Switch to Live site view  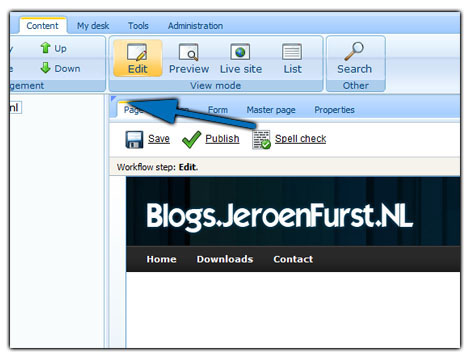[240, 52]
